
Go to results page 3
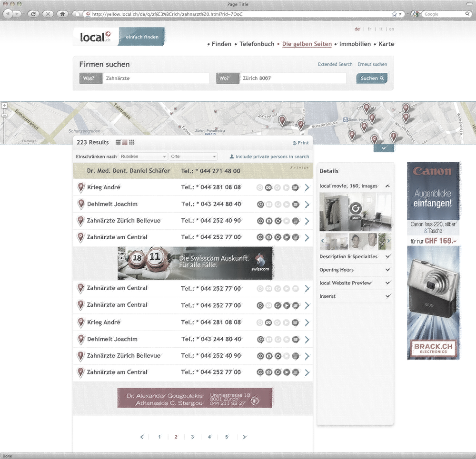192,437
